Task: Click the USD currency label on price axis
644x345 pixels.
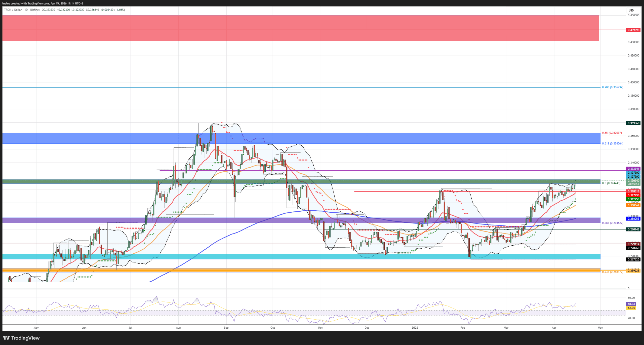Action: [631, 10]
